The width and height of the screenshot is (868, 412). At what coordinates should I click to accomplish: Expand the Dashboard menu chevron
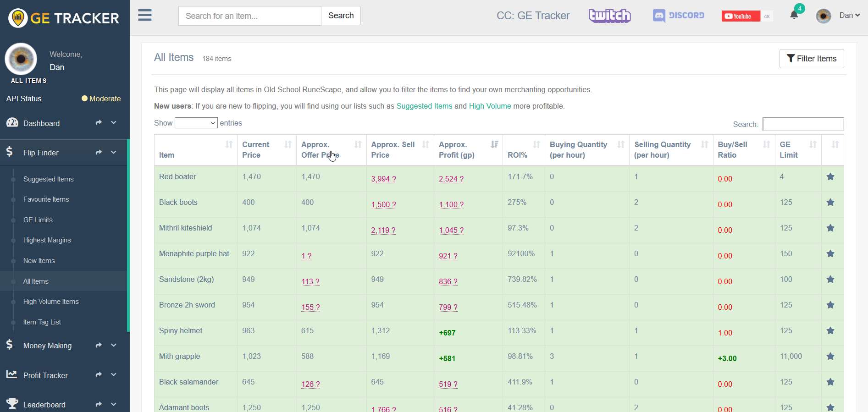tap(114, 123)
